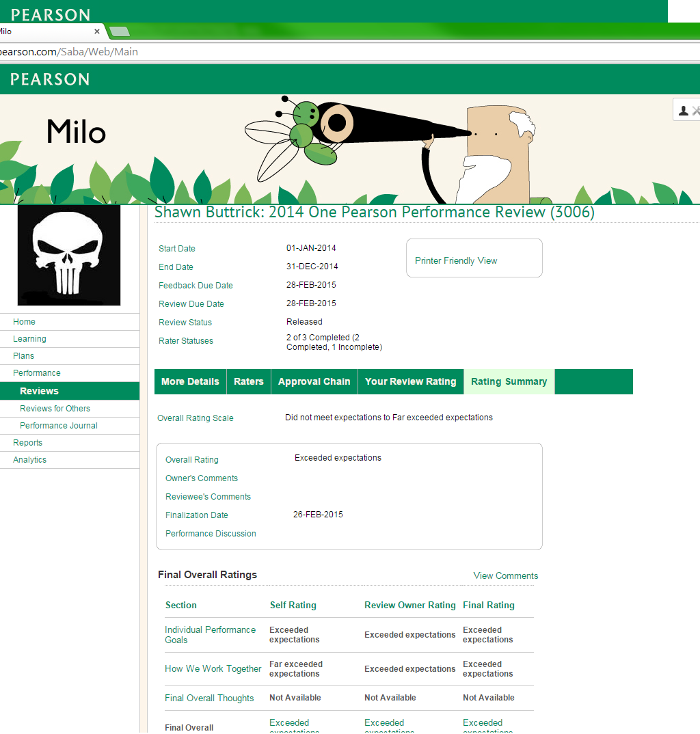The image size is (700, 734).
Task: Click the Feedback Due Date label
Action: (196, 286)
